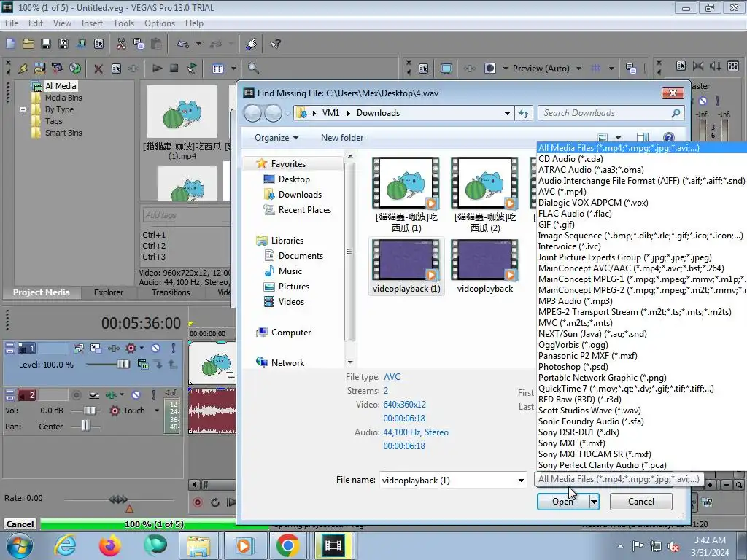Select the videoplayback (1) thumbnail
Screen dimensions: 747x560
406,266
